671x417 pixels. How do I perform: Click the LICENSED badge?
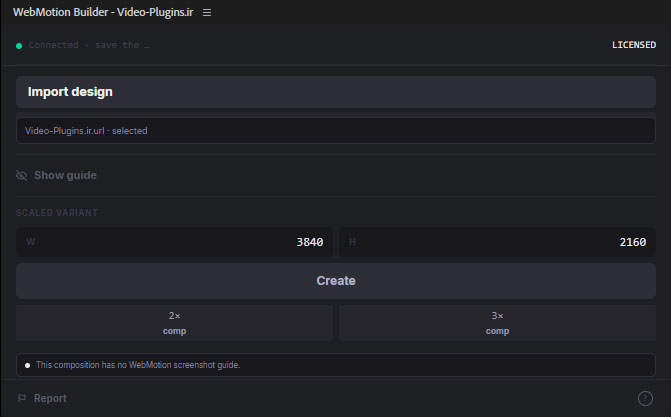point(634,45)
